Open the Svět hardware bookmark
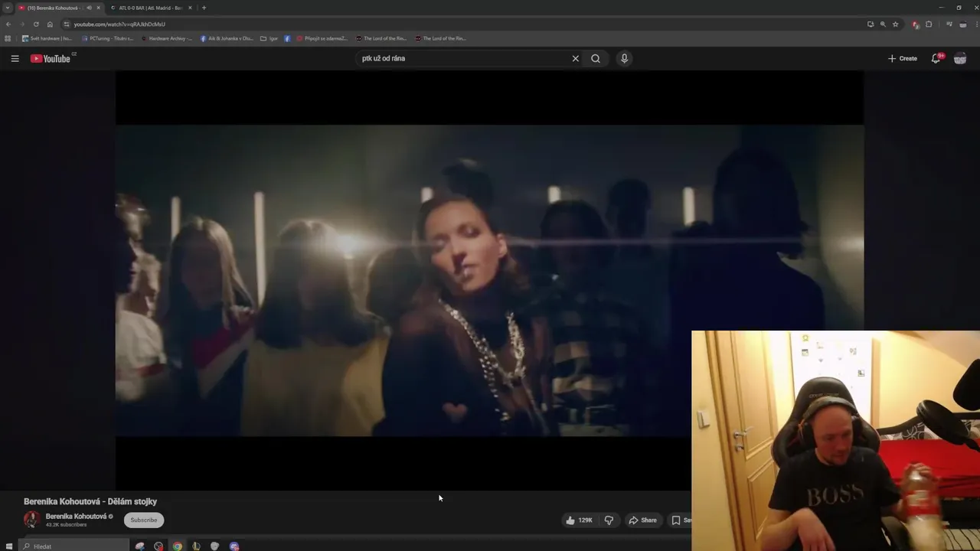The height and width of the screenshot is (551, 980). click(47, 38)
